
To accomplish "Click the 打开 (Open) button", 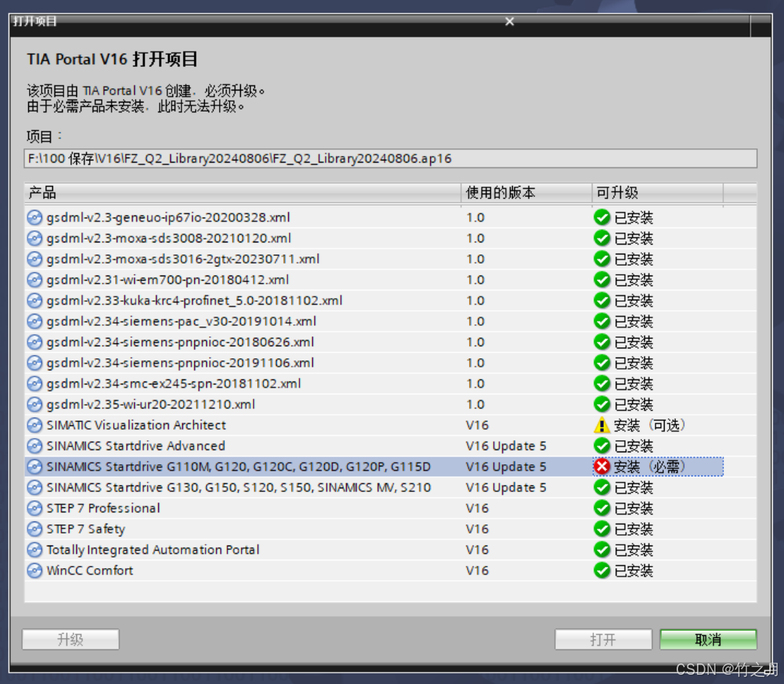I will click(x=603, y=639).
